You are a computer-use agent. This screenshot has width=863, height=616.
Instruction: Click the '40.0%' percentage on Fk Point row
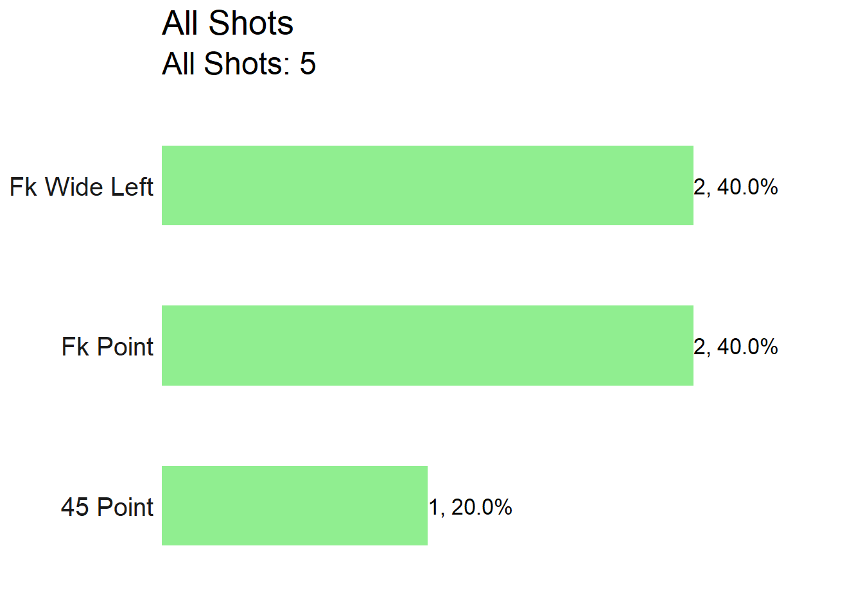[x=747, y=346]
